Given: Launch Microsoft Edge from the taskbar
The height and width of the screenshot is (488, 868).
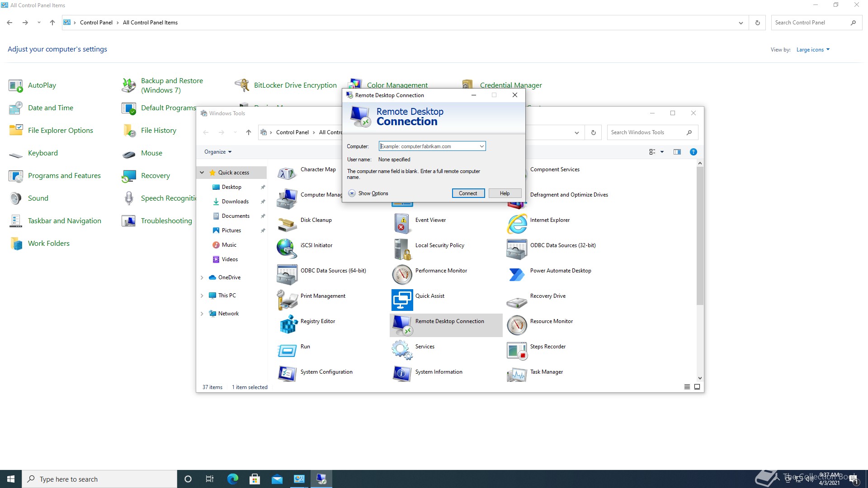Looking at the screenshot, I should 233,479.
